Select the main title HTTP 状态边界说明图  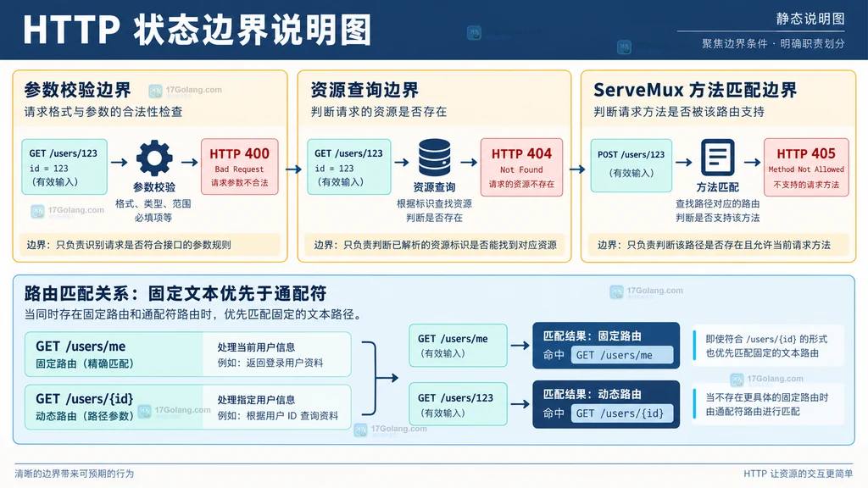(x=197, y=30)
